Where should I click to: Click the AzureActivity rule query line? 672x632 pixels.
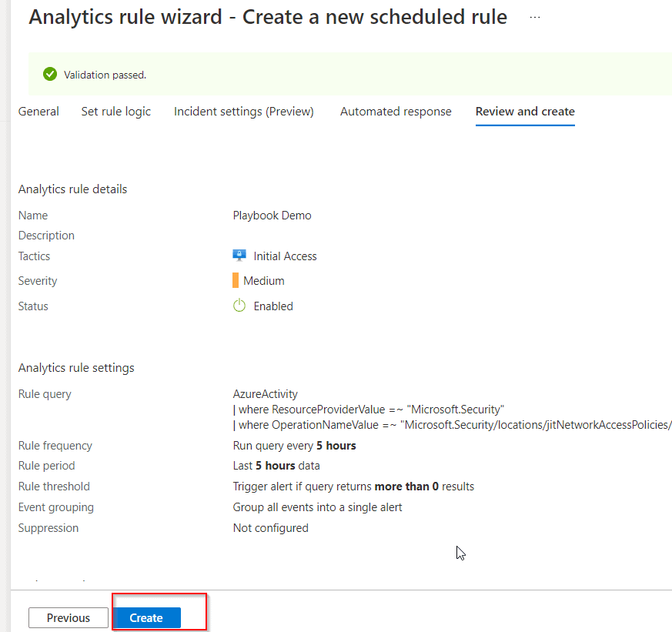pyautogui.click(x=265, y=394)
